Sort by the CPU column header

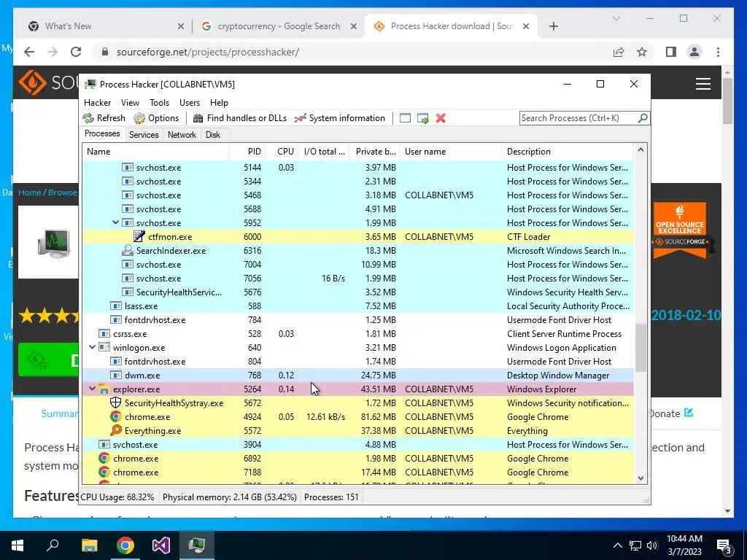tap(282, 152)
